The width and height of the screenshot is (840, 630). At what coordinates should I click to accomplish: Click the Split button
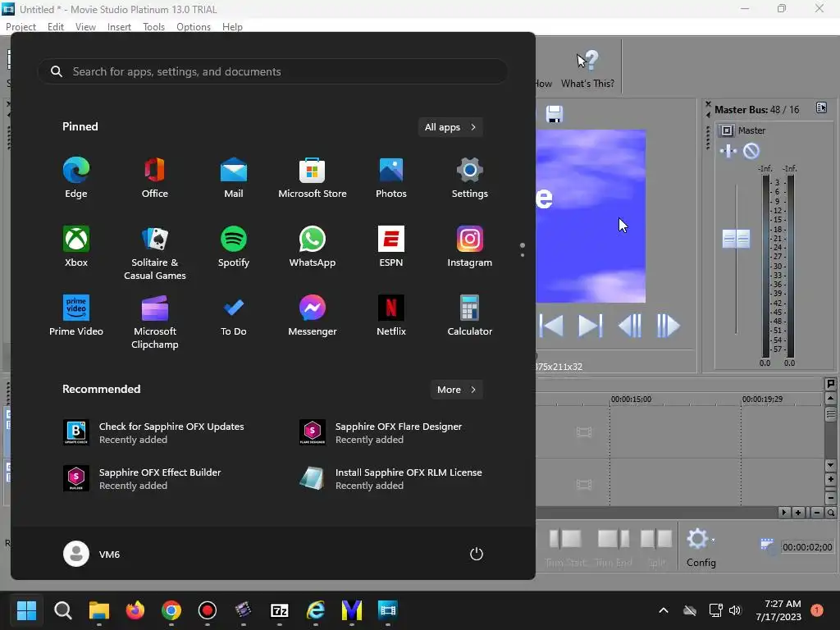tap(656, 547)
